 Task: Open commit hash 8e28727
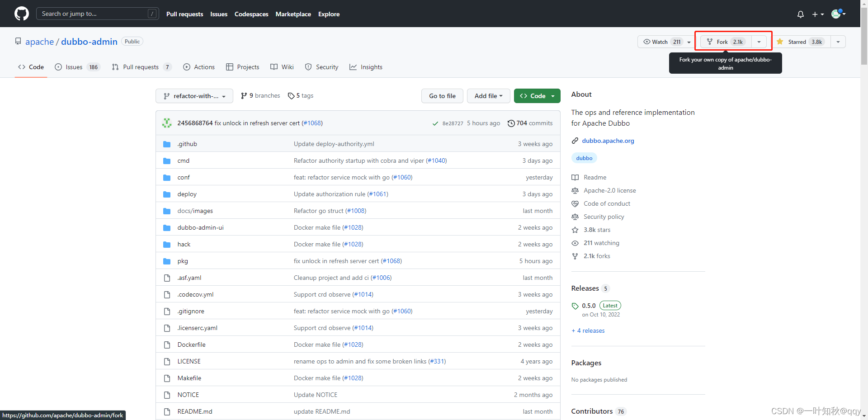point(453,123)
